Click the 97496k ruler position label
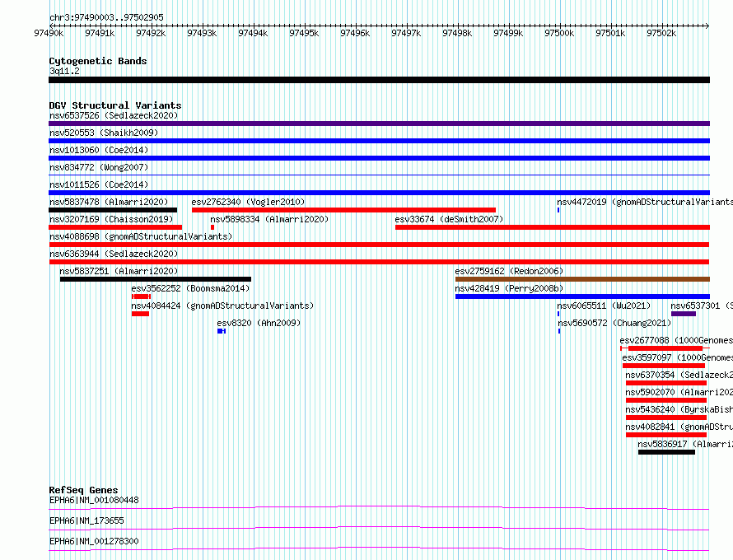 355,33
